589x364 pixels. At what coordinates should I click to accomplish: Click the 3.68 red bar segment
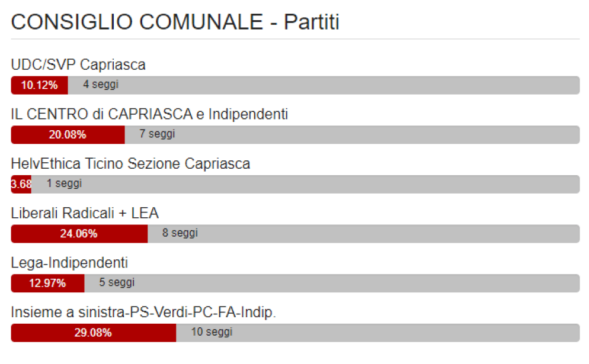21,184
